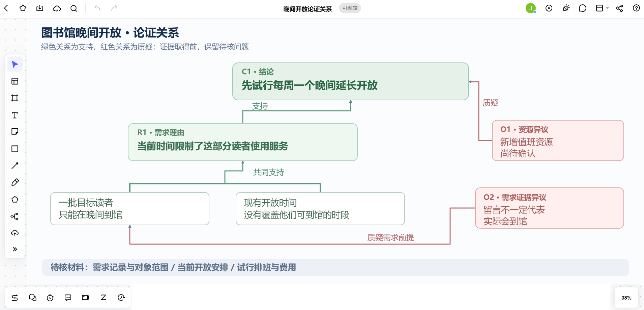Open the search magnifier

[x=74, y=8]
